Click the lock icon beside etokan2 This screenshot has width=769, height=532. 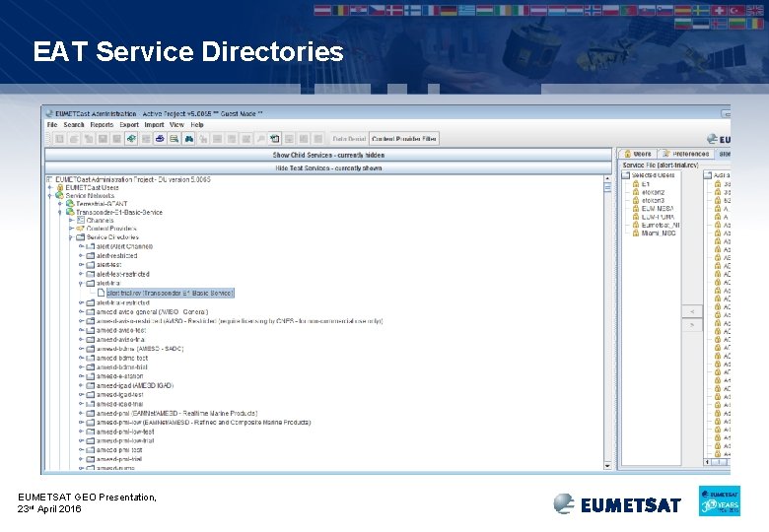coord(636,192)
